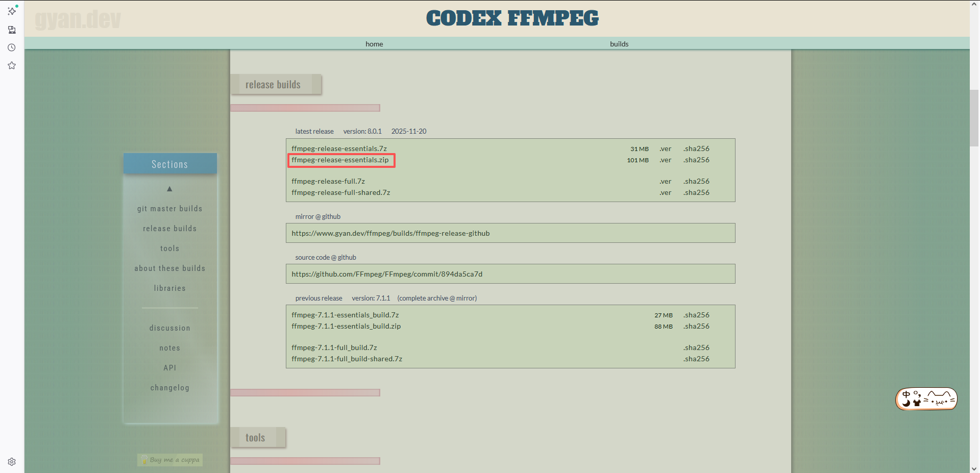Download ffmpeg-release-essentials.7z

pyautogui.click(x=339, y=148)
